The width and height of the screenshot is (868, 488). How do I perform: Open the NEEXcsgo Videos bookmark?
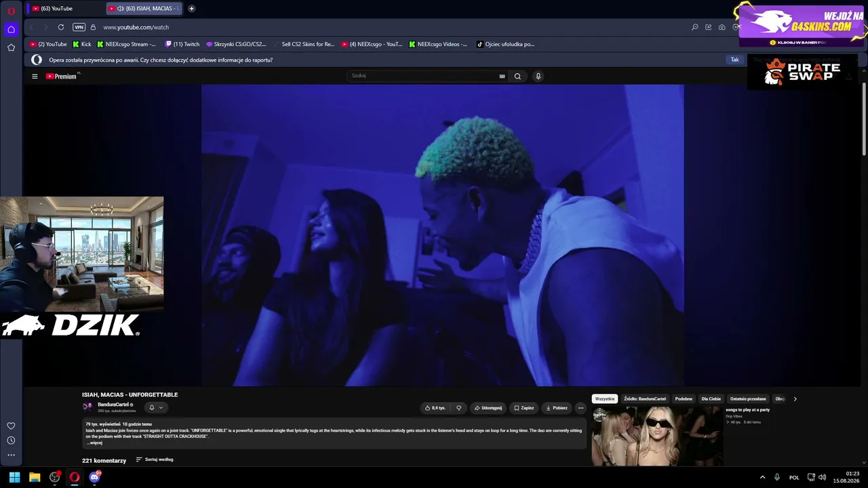[x=438, y=44]
